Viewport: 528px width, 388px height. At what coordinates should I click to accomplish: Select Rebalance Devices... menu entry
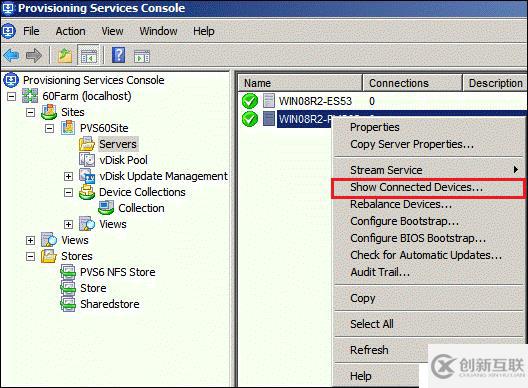(x=401, y=204)
